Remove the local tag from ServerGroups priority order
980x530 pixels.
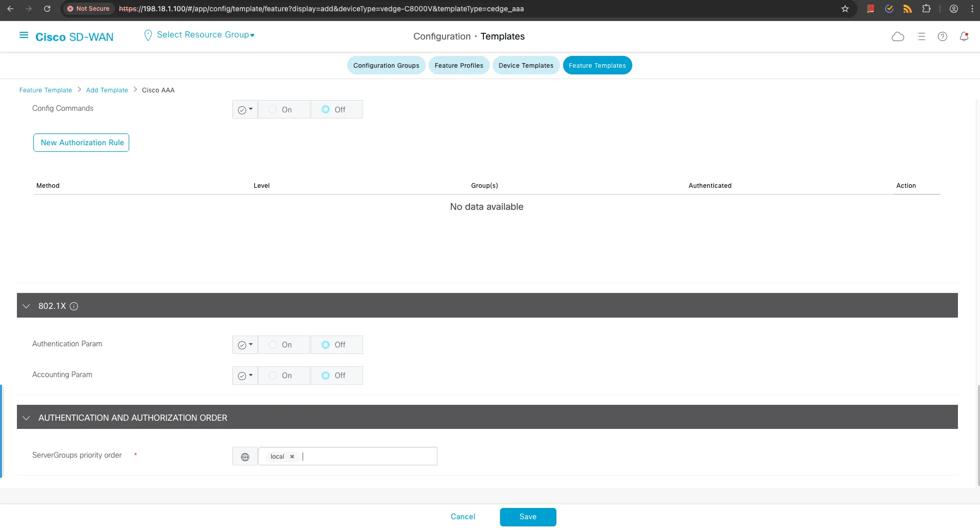292,456
